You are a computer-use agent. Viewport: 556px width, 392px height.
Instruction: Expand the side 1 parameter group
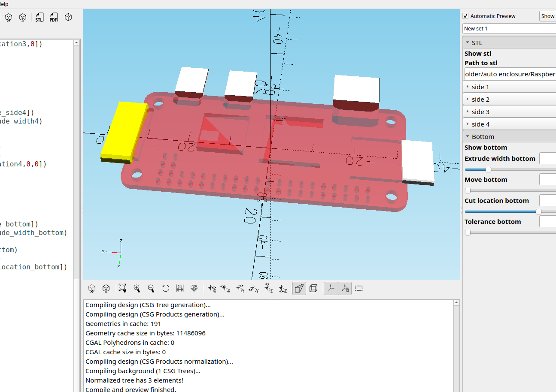[x=480, y=87]
